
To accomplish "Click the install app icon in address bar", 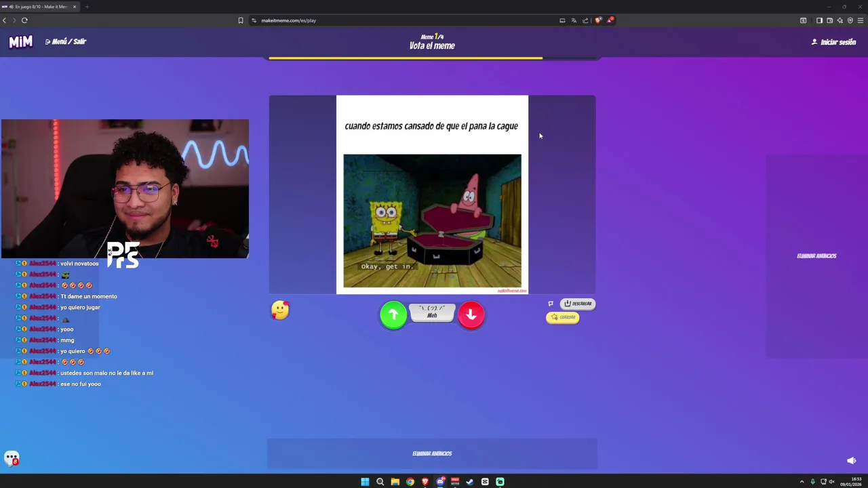I will (x=562, y=20).
